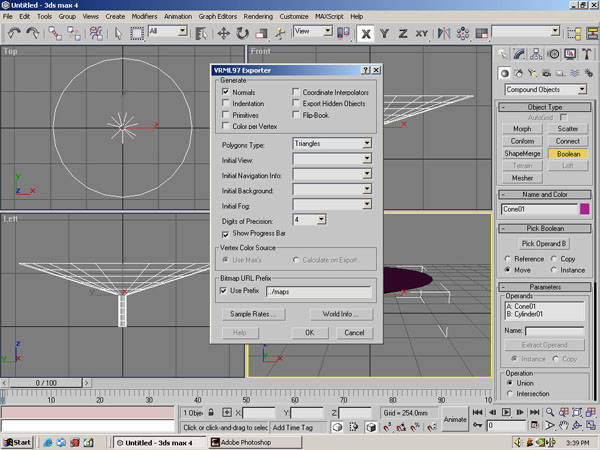Select the Bind to Space Warp tool
The width and height of the screenshot is (600, 450).
point(96,33)
